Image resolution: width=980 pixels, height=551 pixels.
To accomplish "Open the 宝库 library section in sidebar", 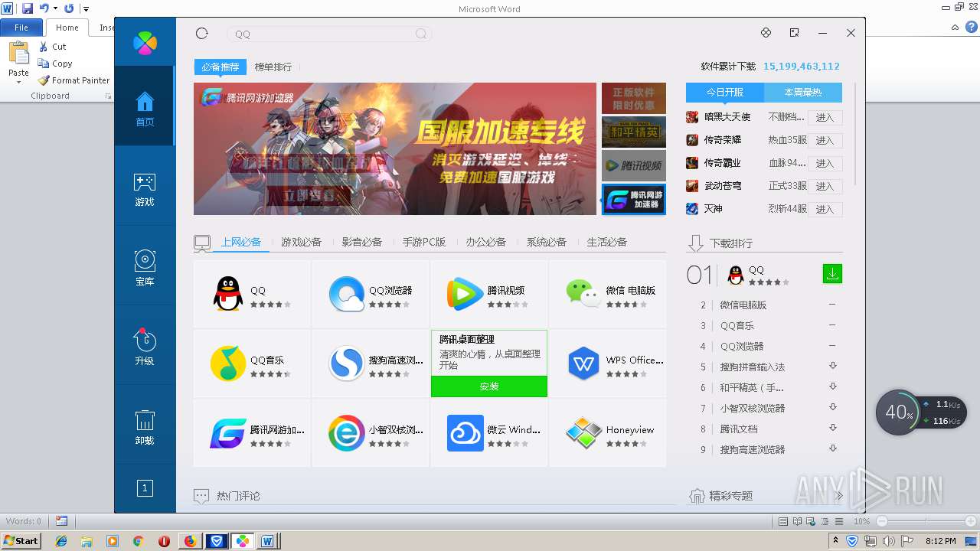I will (145, 269).
